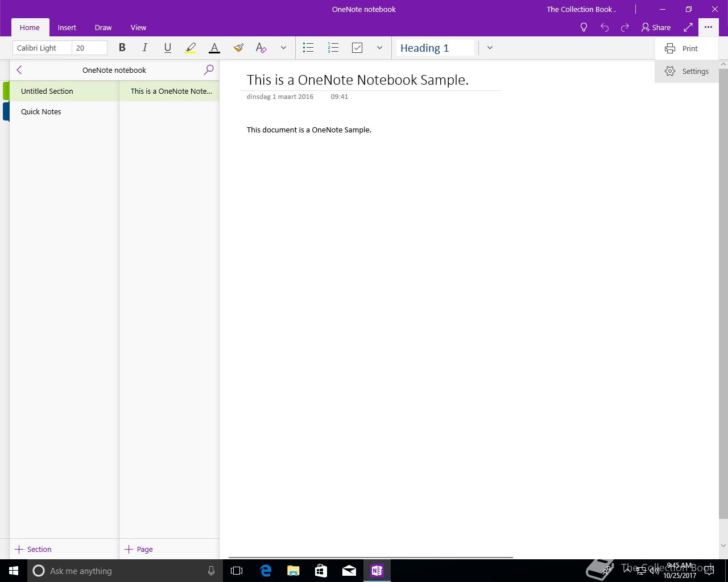
Task: Switch to the Insert tab
Action: pyautogui.click(x=67, y=27)
